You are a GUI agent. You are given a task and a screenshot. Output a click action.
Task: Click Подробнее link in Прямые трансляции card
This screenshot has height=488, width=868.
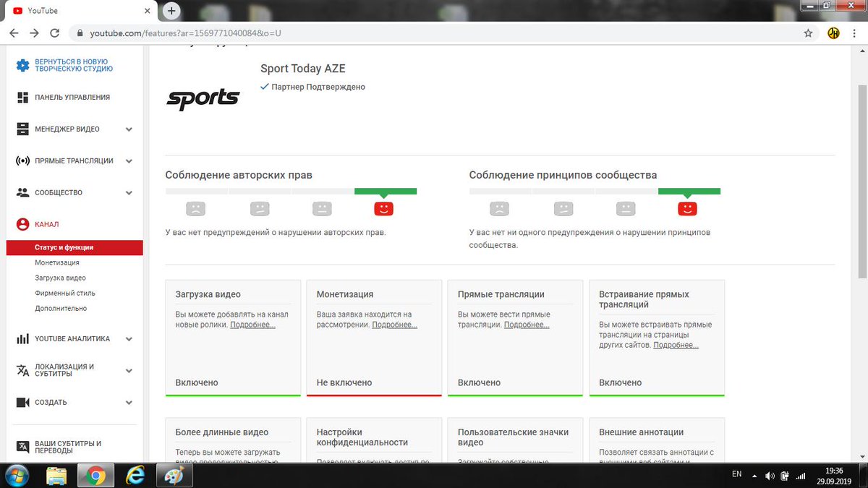(x=527, y=325)
